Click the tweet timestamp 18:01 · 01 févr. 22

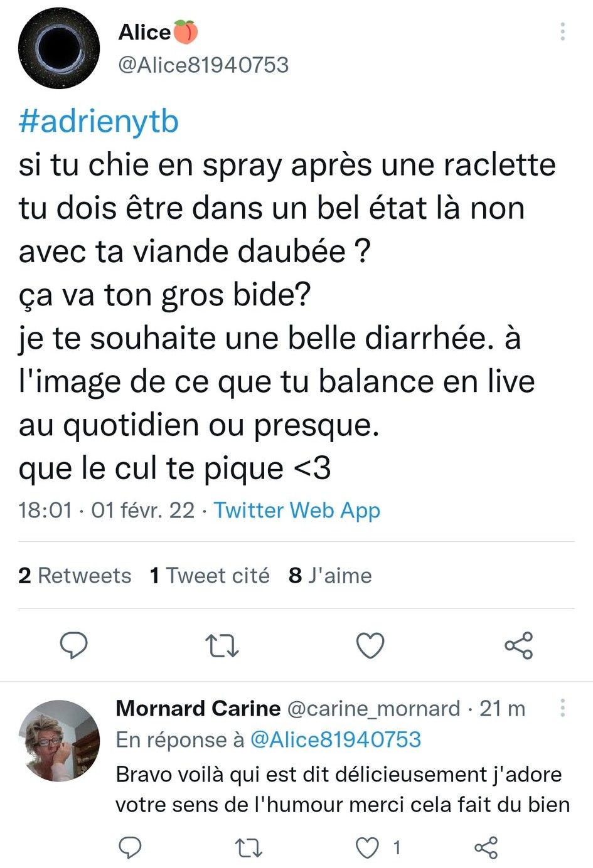click(107, 510)
